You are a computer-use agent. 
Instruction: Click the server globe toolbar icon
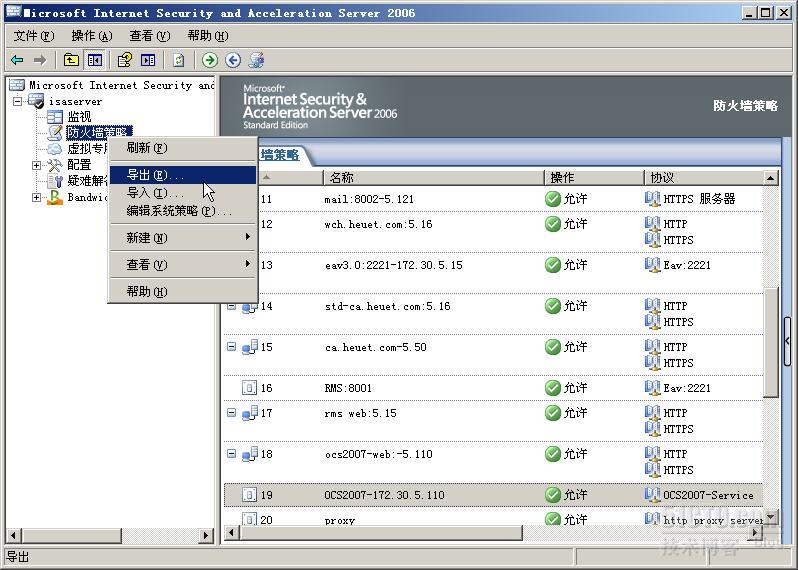[256, 60]
